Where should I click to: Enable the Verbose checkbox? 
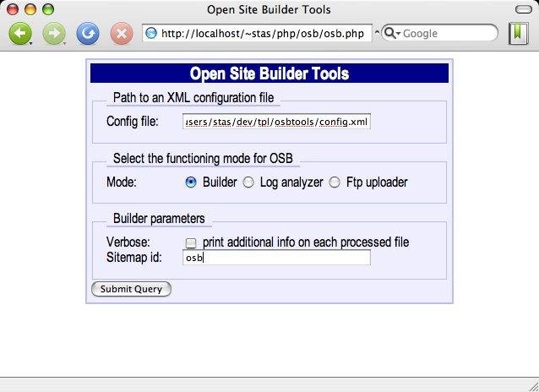tap(191, 242)
